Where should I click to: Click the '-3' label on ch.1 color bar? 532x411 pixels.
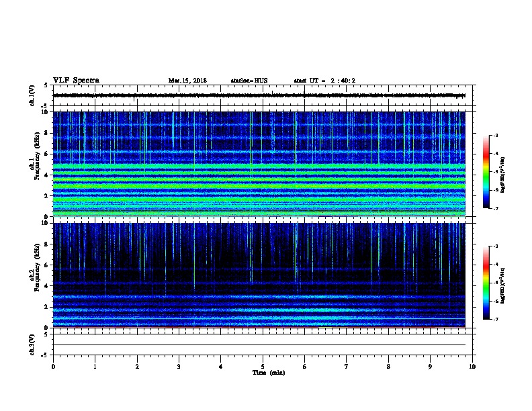[496, 135]
